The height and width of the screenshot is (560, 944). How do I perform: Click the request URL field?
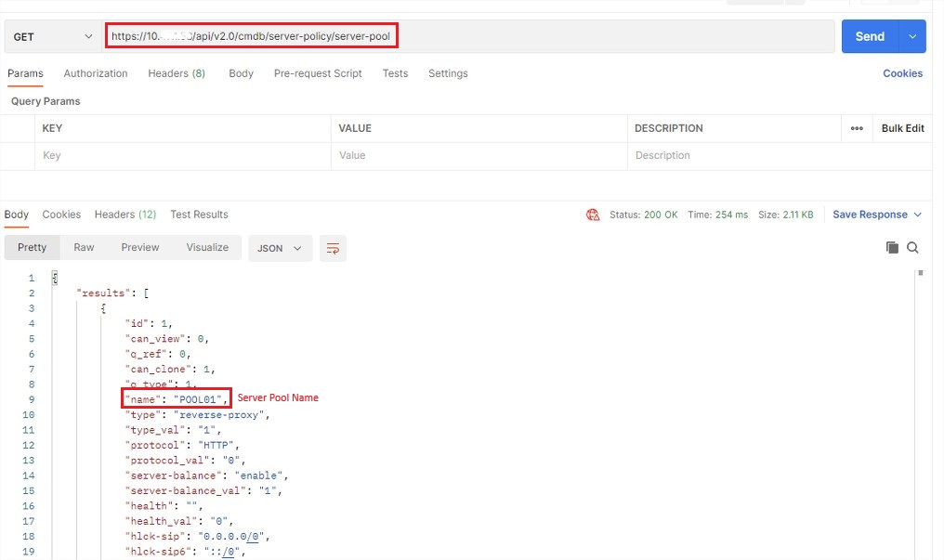tap(468, 36)
